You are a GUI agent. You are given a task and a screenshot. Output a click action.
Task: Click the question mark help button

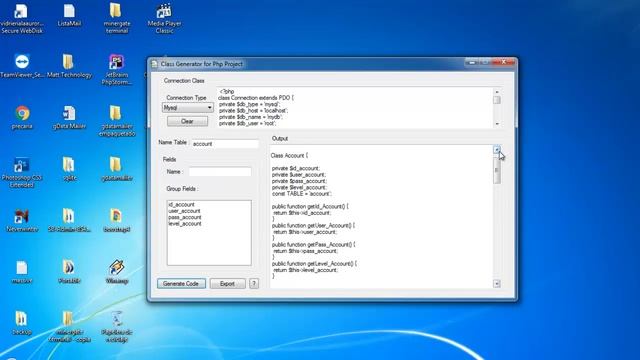coord(254,284)
